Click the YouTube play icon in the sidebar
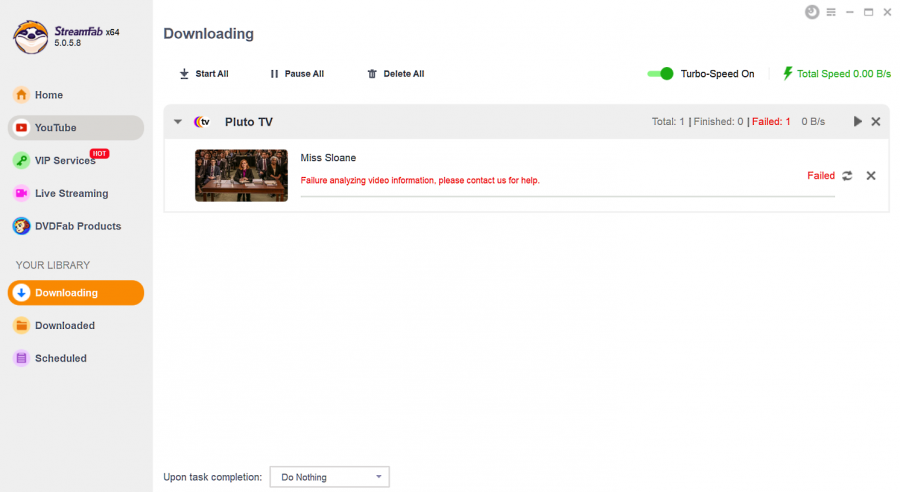 point(21,127)
